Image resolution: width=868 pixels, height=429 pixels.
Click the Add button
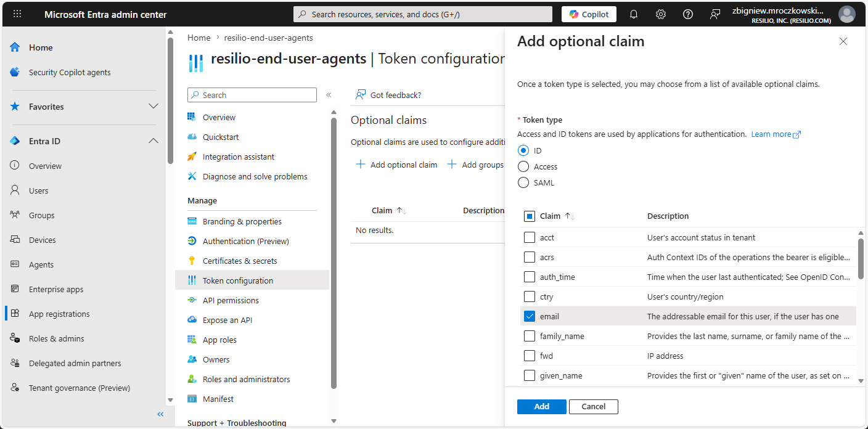coord(542,406)
